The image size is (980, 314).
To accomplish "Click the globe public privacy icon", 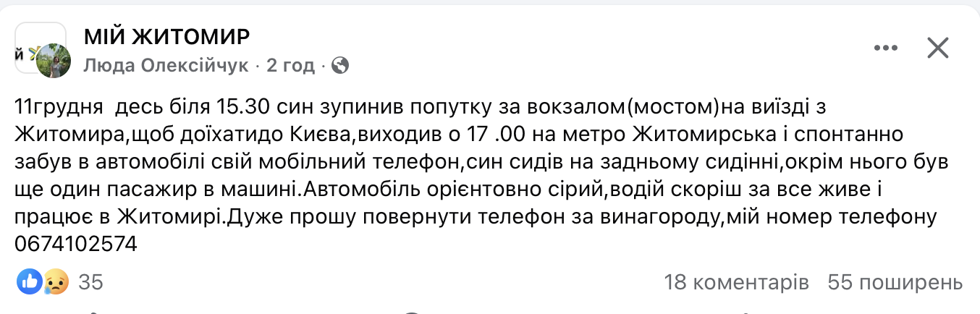I will pyautogui.click(x=340, y=66).
